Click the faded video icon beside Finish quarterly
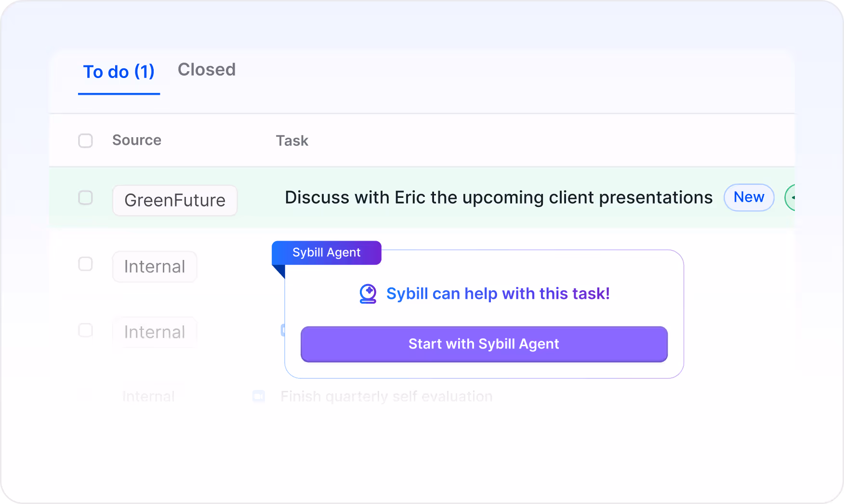This screenshot has height=504, width=844. coord(259,396)
